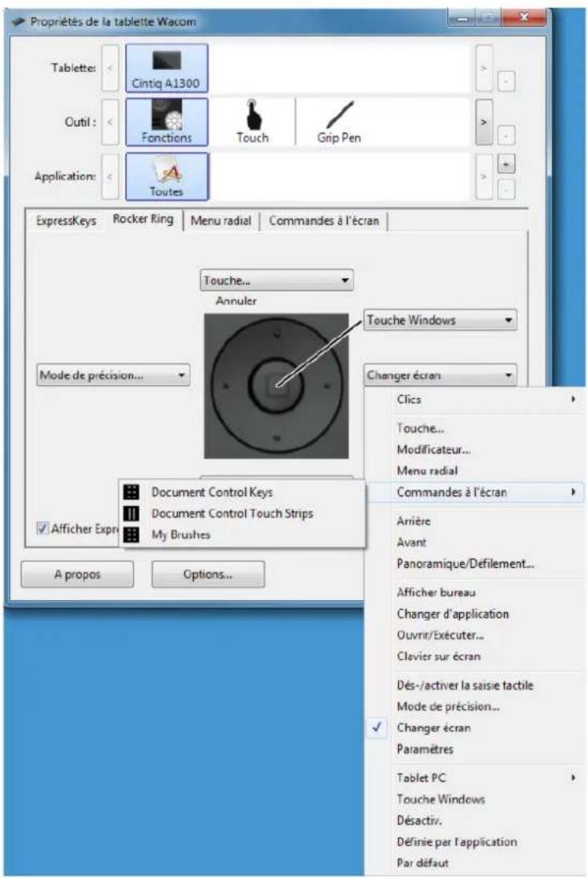Select the Toutes application icon
The height and width of the screenshot is (878, 588).
(x=167, y=176)
